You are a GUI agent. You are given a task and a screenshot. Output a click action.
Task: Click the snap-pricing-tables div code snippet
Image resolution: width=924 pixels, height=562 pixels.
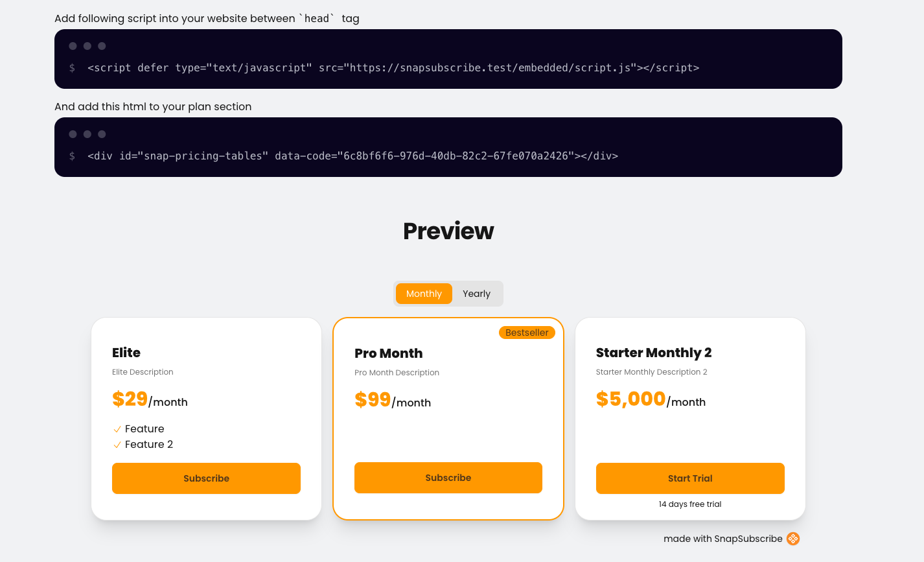[352, 156]
